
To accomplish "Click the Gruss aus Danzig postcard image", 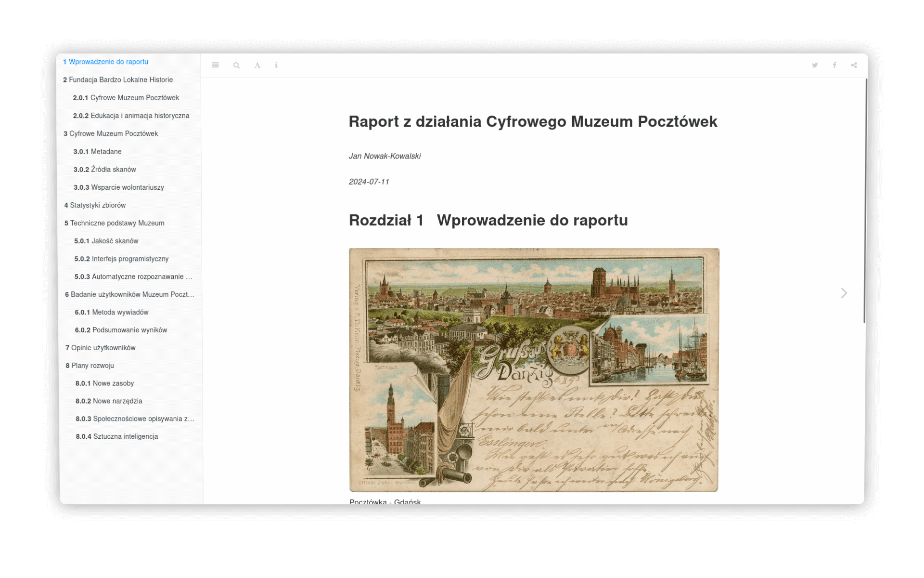I will (534, 370).
